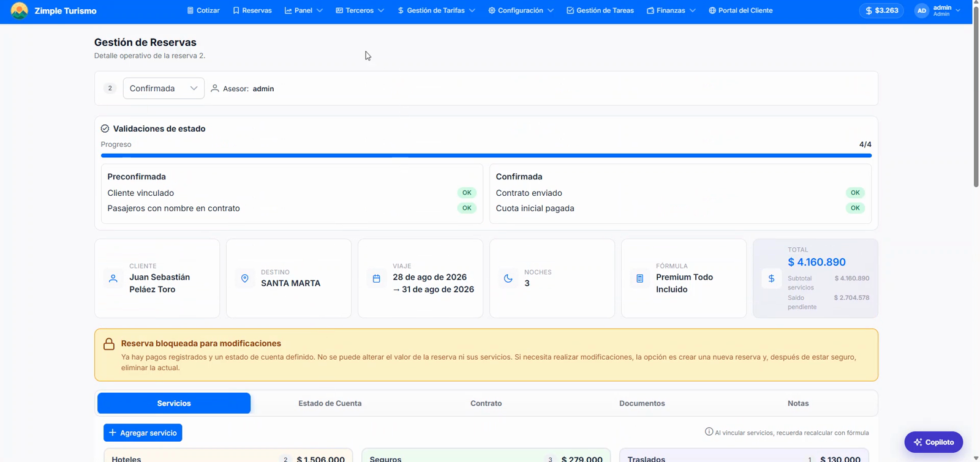
Task: Click the $3.263 balance badge
Action: pyautogui.click(x=881, y=10)
